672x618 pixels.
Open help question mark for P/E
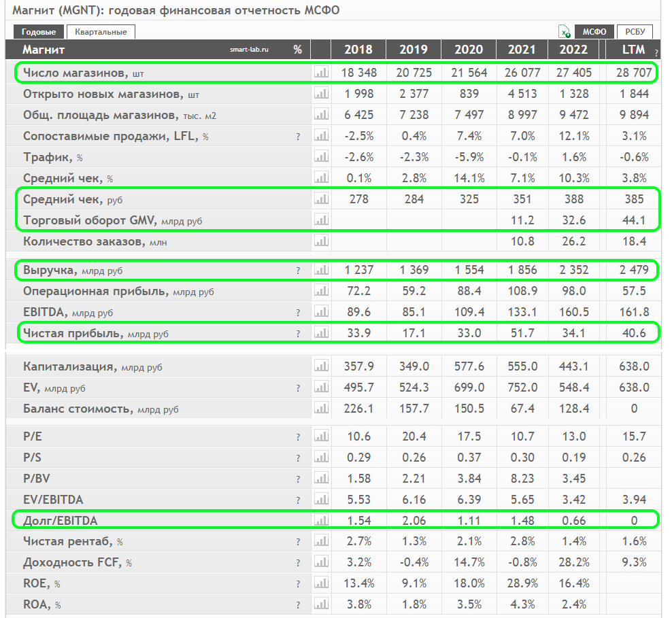click(298, 437)
